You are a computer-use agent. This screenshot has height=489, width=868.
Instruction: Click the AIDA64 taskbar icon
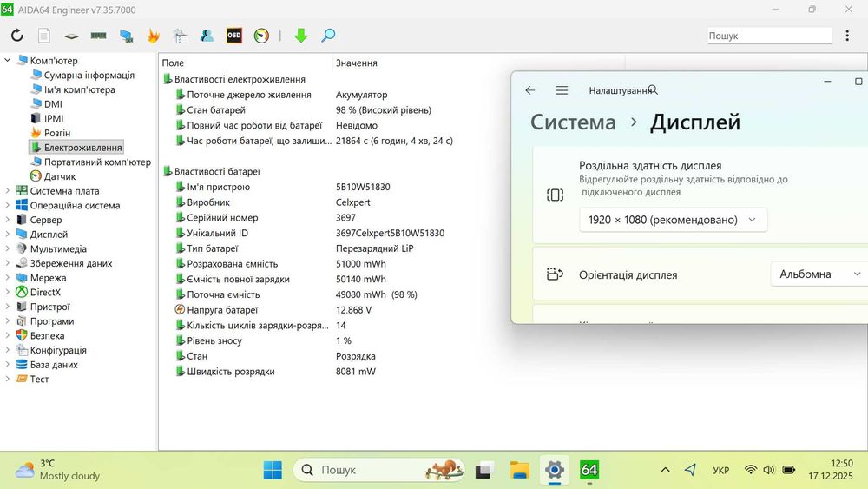coord(589,470)
